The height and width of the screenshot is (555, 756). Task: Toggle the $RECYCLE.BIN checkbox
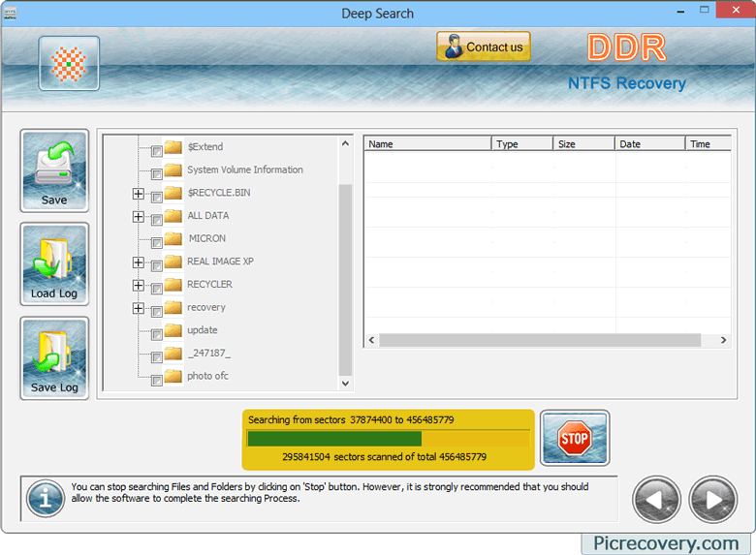tap(156, 197)
